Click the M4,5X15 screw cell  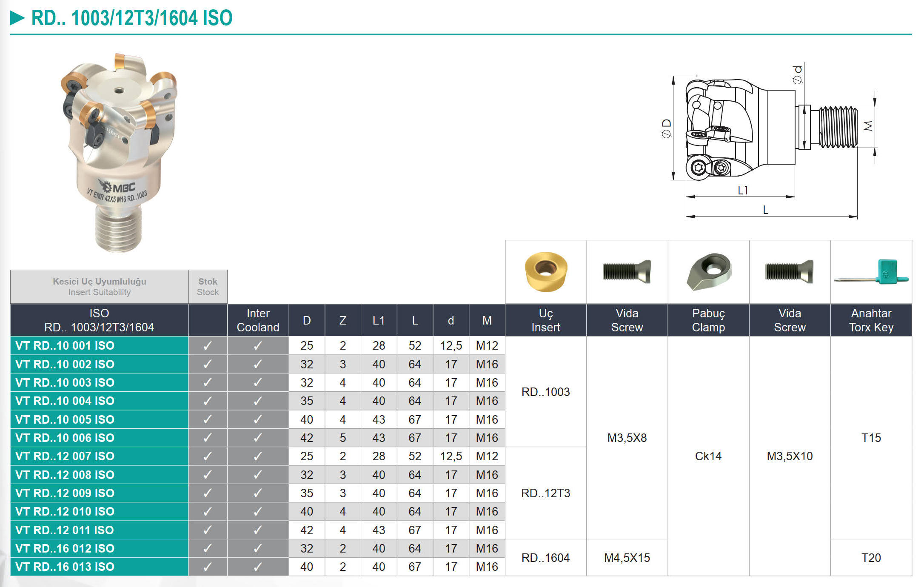[627, 558]
